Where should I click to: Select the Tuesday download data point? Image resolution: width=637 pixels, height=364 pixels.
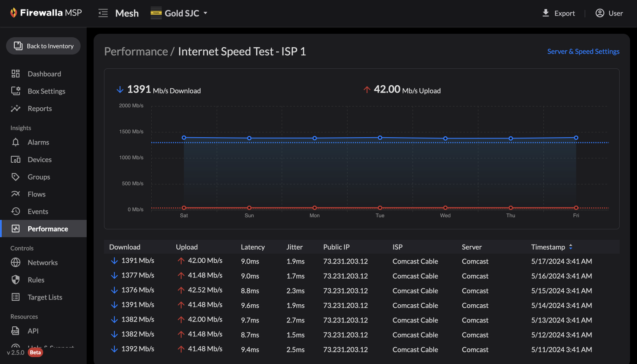click(x=380, y=138)
